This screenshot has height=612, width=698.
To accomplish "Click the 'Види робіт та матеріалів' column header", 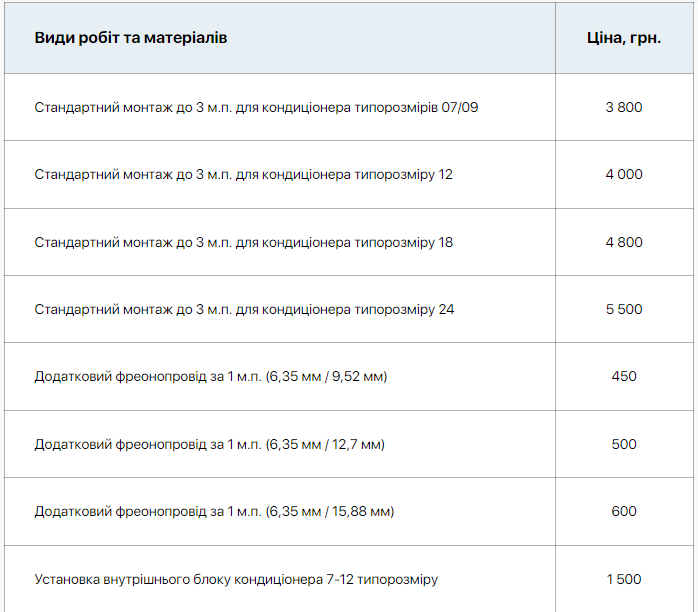I will click(131, 38).
